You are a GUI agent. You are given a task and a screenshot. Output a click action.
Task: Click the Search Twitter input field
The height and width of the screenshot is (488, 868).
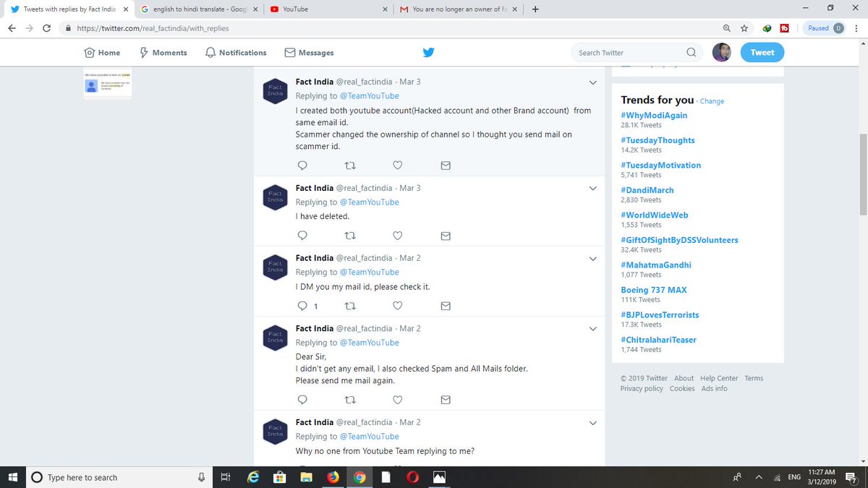637,52
